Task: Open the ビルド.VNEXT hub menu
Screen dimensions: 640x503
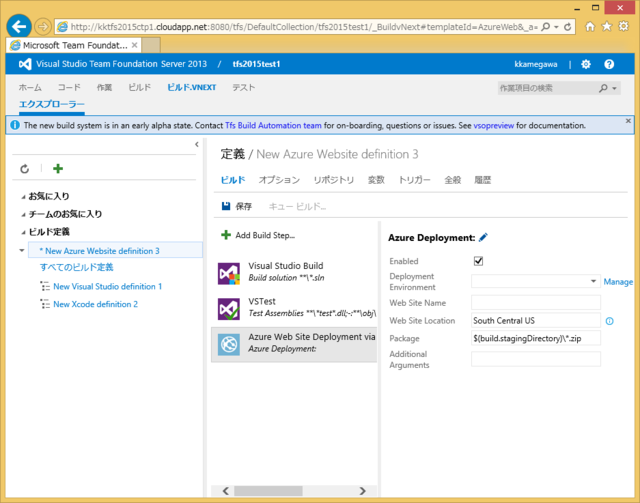Action: click(x=191, y=87)
